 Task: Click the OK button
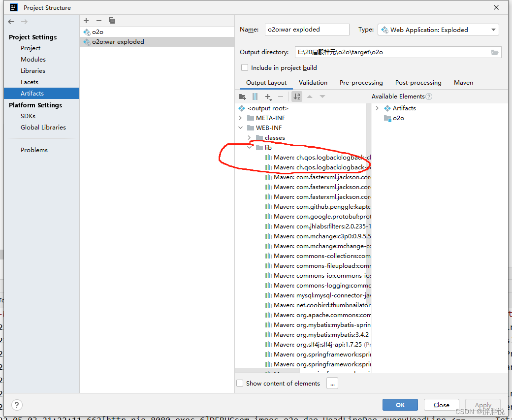(x=400, y=405)
